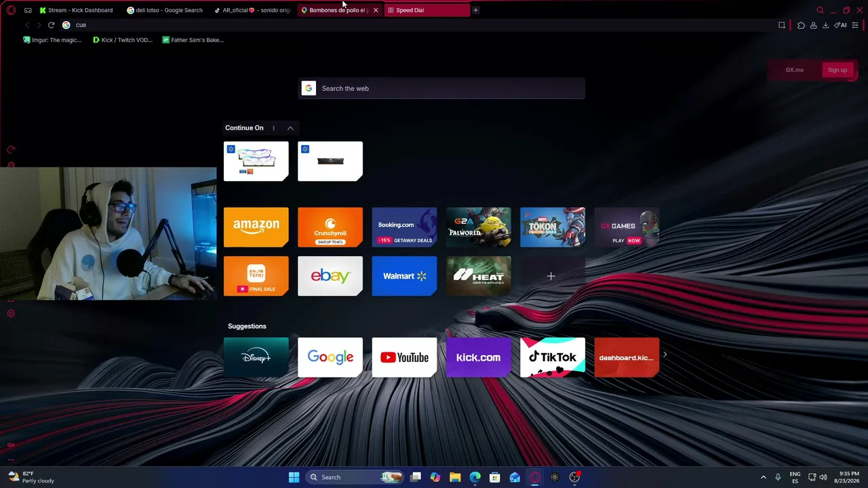Switch the ENG ES input language
Screen dimensions: 868x488
(795, 477)
